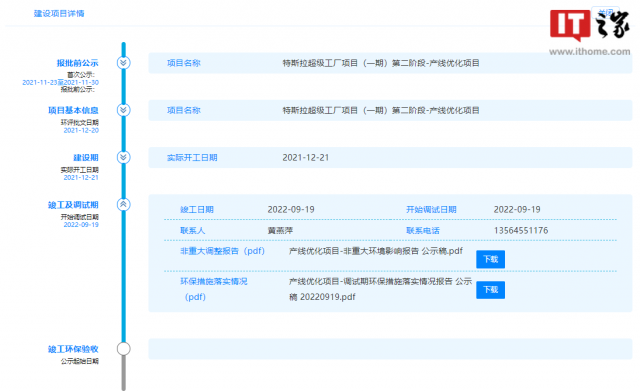Open the 报批前公示 stage heading
This screenshot has height=391, width=640.
tap(77, 63)
